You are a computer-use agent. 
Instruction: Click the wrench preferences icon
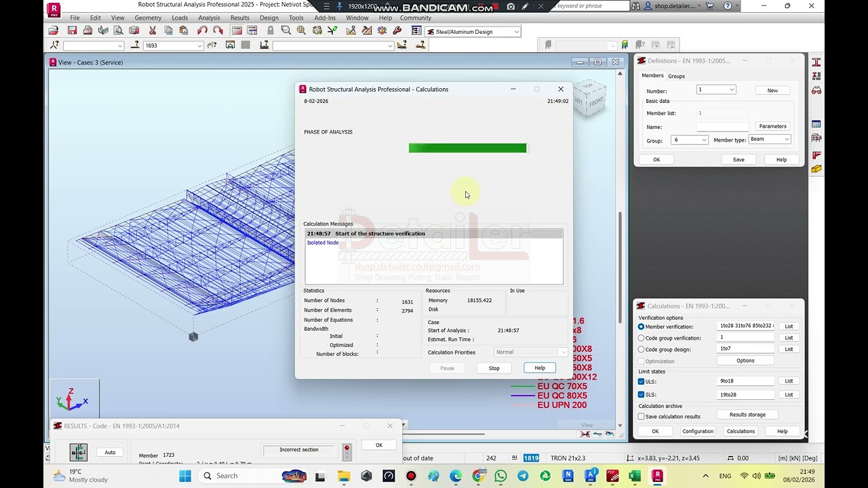(x=397, y=30)
